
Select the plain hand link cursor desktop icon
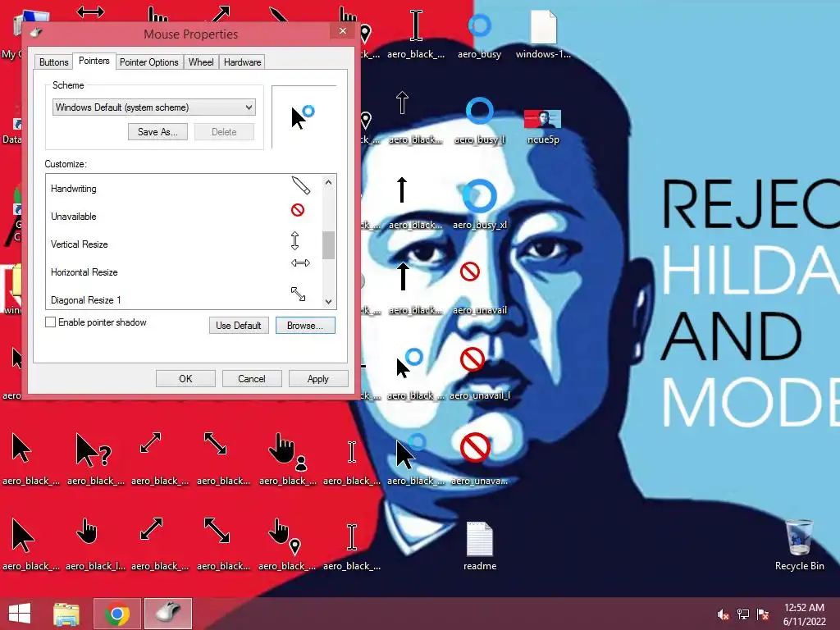coord(86,532)
